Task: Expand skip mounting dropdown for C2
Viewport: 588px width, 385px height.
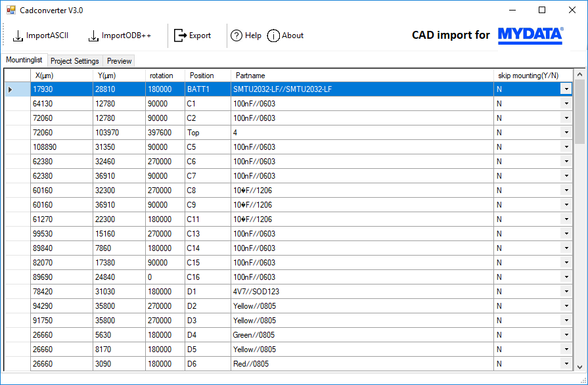Action: click(566, 118)
